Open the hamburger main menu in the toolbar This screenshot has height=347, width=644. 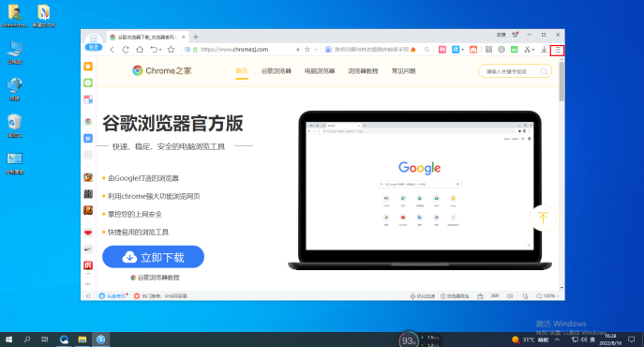tap(558, 50)
